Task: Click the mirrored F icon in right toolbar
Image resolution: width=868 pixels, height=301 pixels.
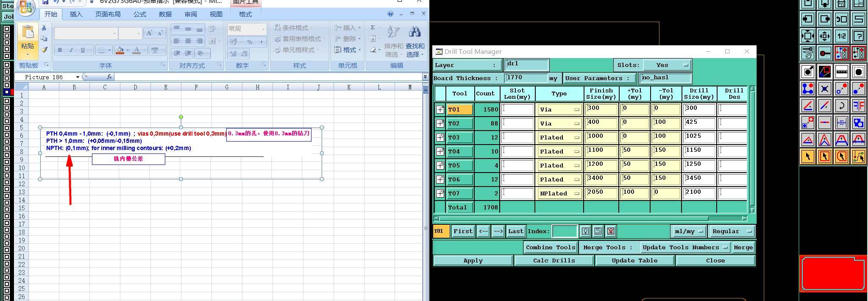Action: coord(858,106)
